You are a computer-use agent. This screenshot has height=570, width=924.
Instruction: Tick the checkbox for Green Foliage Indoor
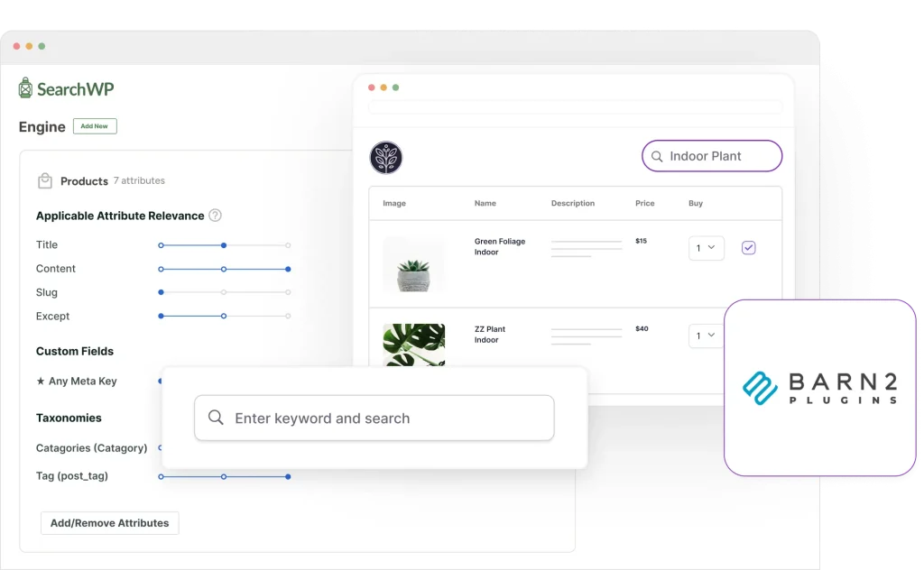(x=748, y=248)
